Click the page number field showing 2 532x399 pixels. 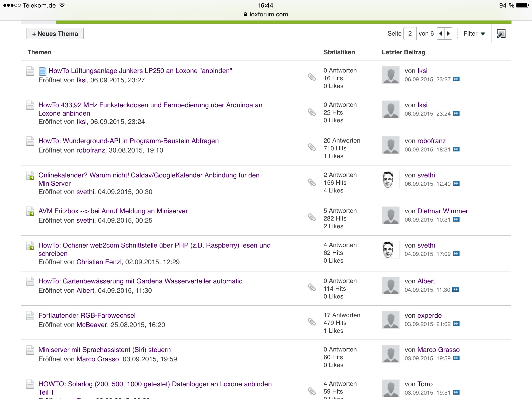[x=410, y=34]
